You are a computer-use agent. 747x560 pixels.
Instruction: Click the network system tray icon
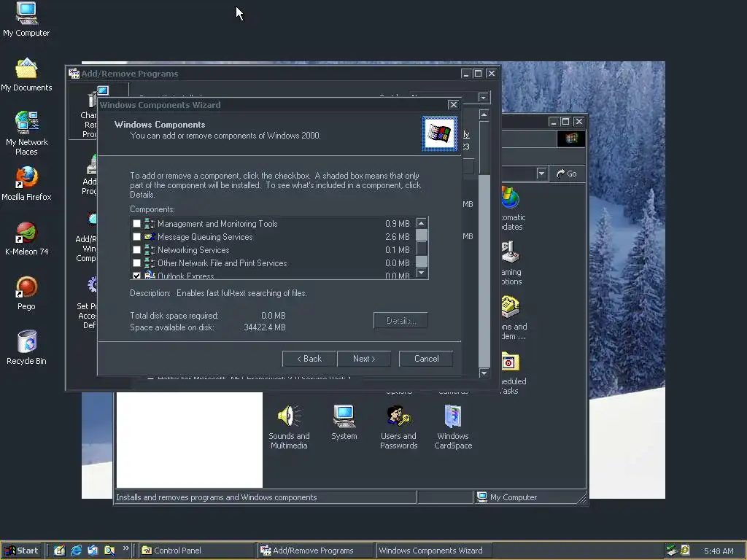coord(672,551)
